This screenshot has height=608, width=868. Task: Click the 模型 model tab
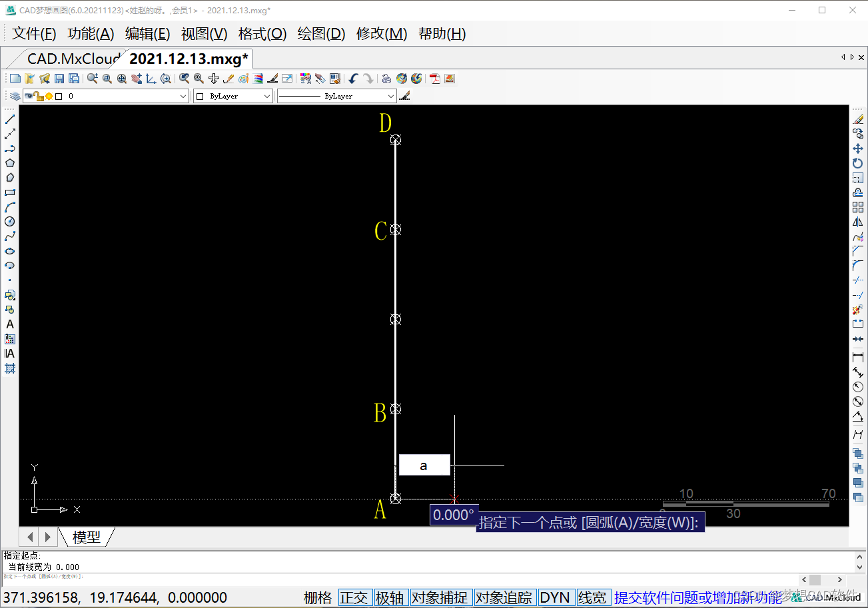[x=87, y=537]
